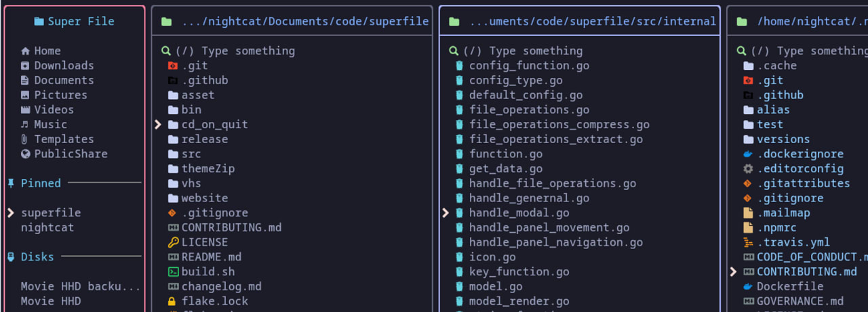This screenshot has height=312, width=868.
Task: Focus the search field in /home/nightcat panel
Action: pyautogui.click(x=802, y=51)
